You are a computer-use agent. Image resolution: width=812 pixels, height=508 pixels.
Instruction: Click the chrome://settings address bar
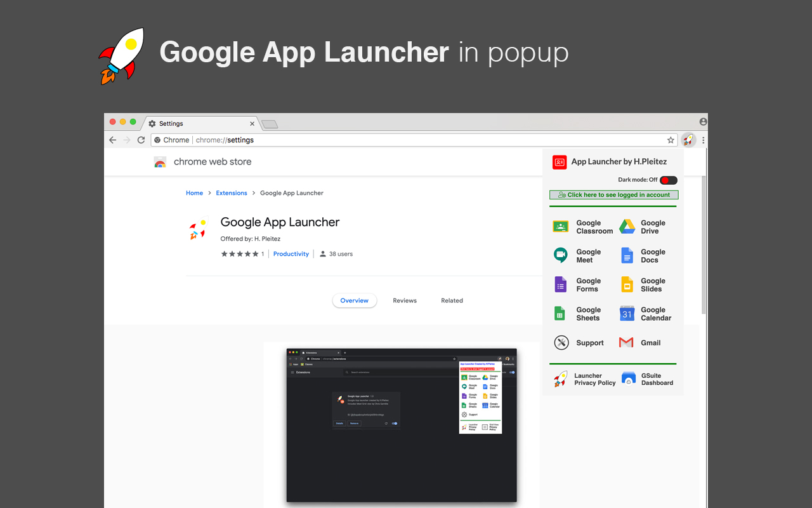tap(414, 140)
